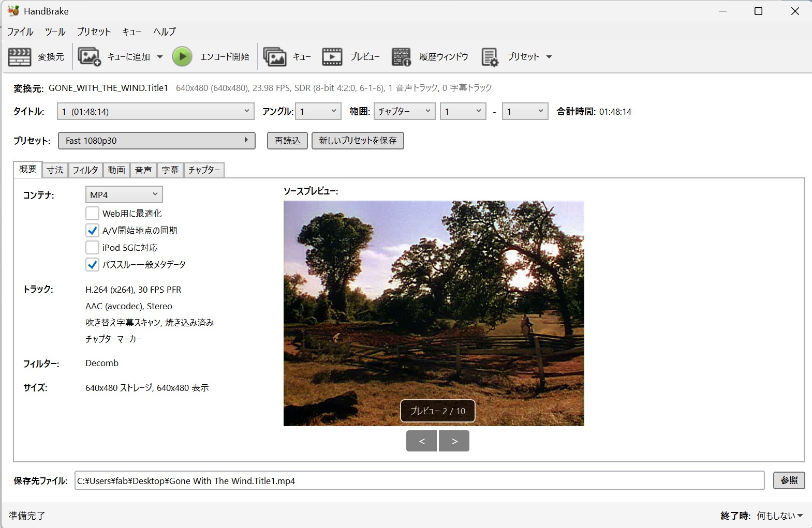Show the next source preview image
Image resolution: width=812 pixels, height=528 pixels.
point(454,441)
